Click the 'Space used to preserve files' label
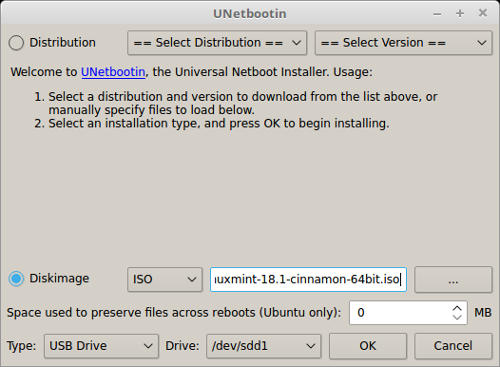500x367 pixels. click(174, 313)
